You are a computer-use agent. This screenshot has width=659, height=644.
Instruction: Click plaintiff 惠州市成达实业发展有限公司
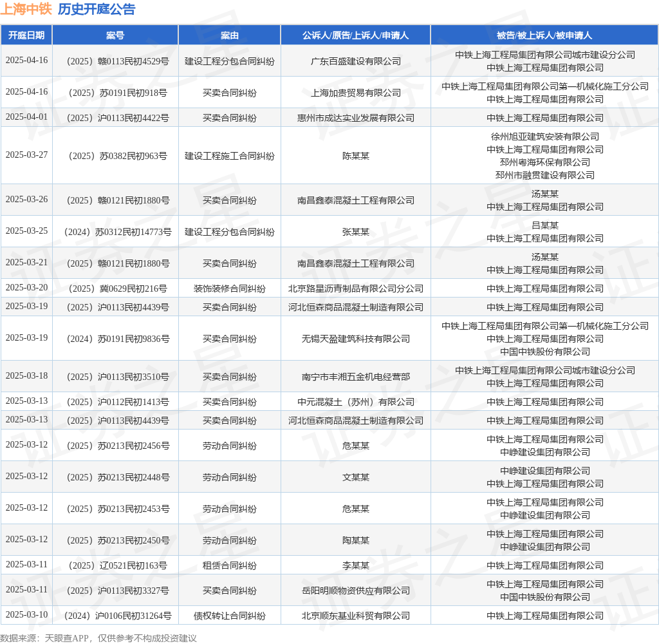355,118
